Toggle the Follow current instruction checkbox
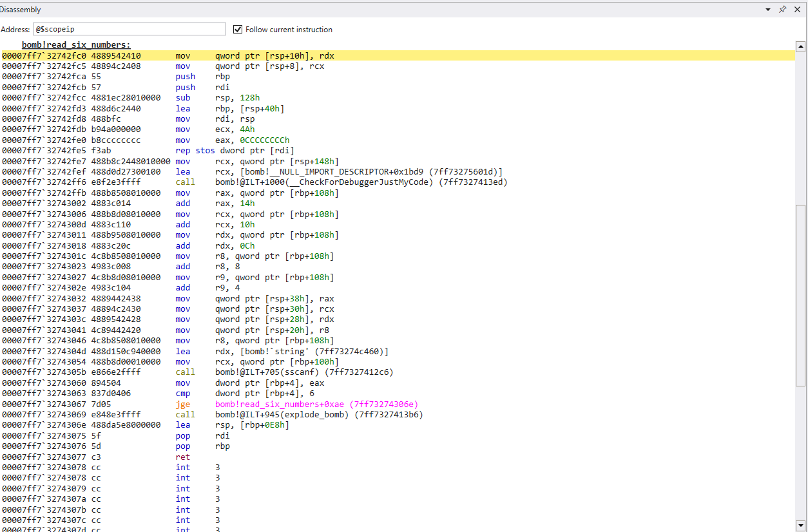808x532 pixels. tap(238, 30)
